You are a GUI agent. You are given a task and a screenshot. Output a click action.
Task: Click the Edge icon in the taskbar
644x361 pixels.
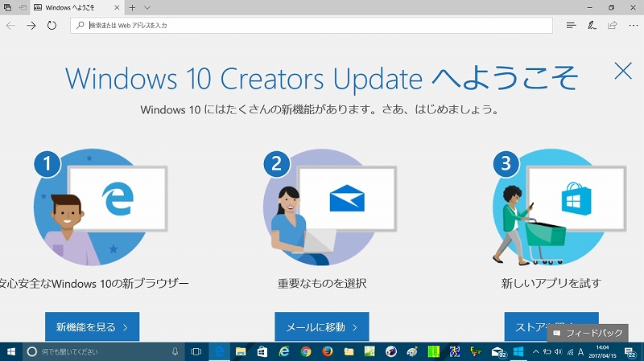coord(219,351)
